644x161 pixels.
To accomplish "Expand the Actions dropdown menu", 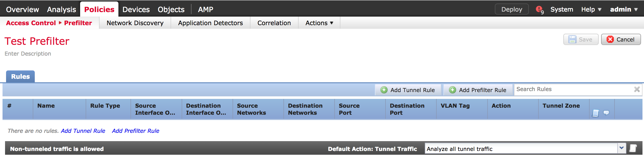I will pos(319,23).
